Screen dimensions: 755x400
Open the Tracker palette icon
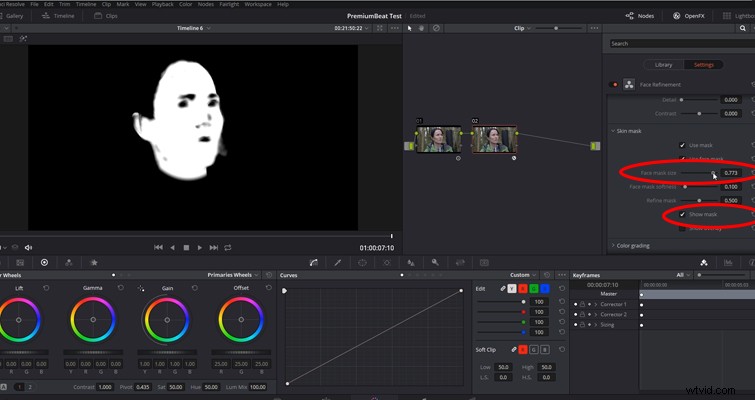tap(387, 262)
